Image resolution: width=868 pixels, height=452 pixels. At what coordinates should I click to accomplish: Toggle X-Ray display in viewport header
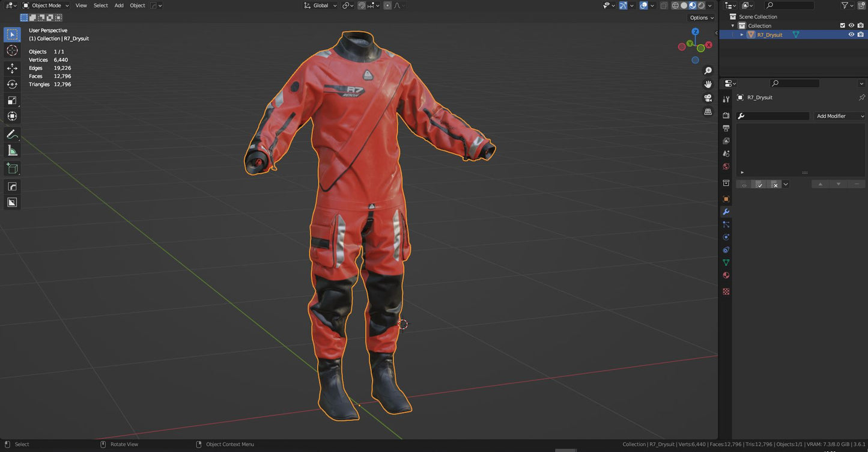(664, 5)
